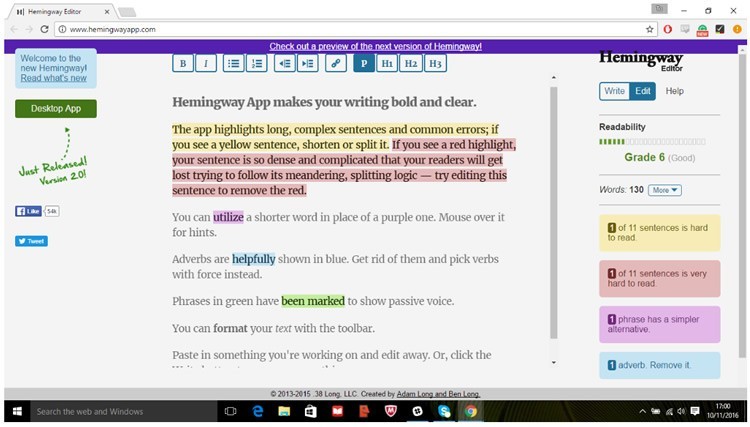
Task: Open the volume control in system tray
Action: point(681,411)
